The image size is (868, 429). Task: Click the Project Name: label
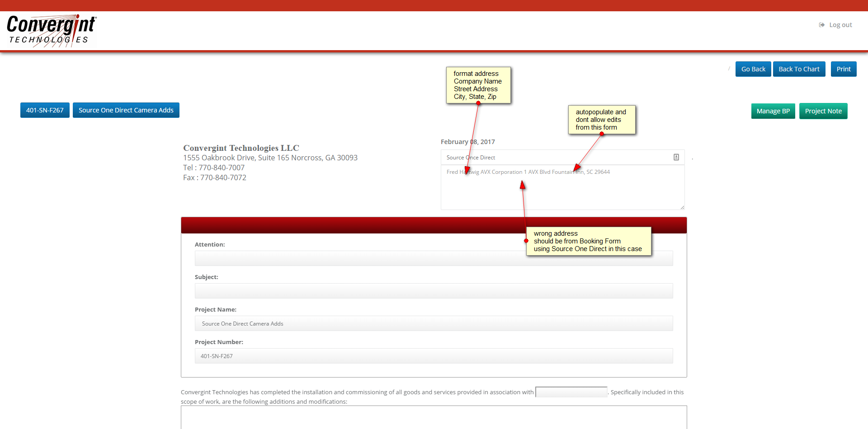pyautogui.click(x=216, y=309)
